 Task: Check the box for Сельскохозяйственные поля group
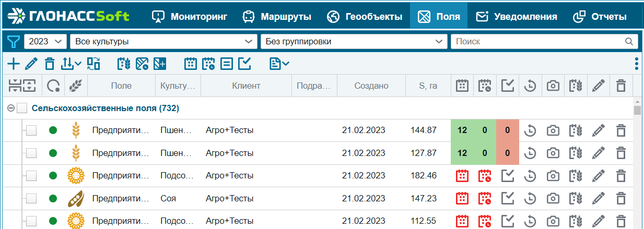coord(22,109)
